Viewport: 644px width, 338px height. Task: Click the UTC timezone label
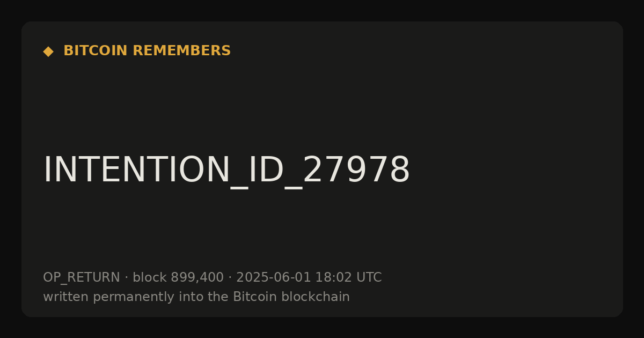pyautogui.click(x=369, y=277)
